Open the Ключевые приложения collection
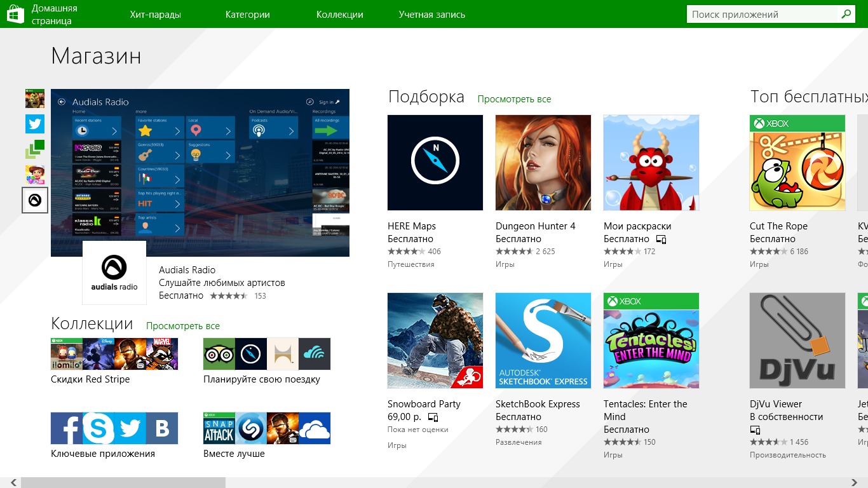 [x=114, y=436]
